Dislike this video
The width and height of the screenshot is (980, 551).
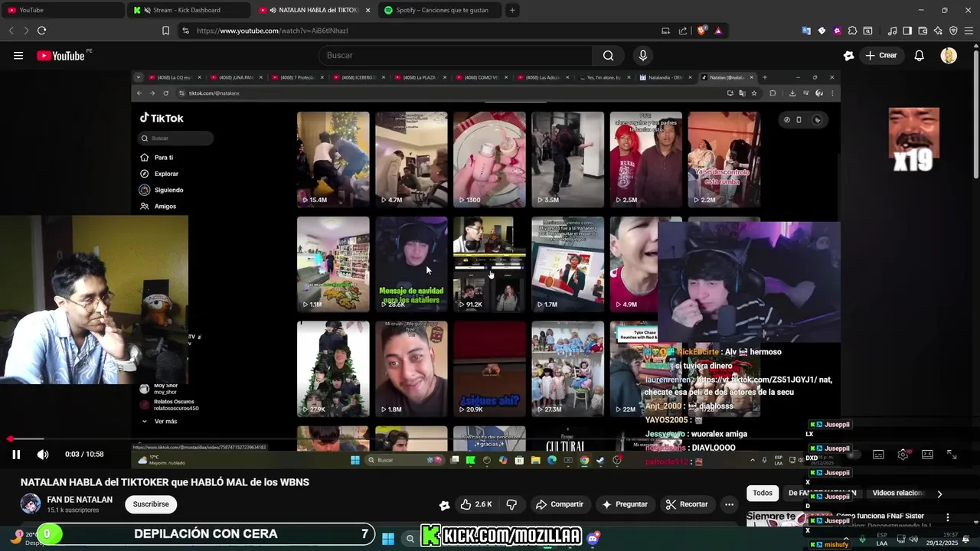coord(511,504)
